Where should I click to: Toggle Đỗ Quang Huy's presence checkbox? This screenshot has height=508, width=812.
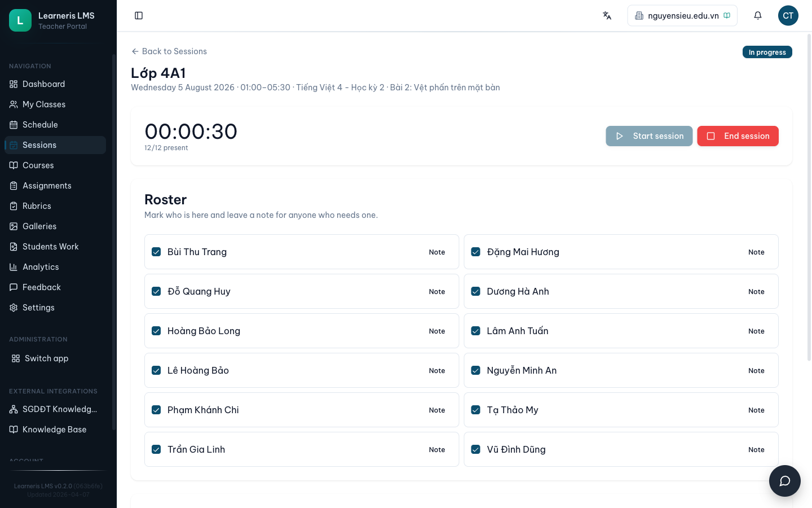pos(156,291)
